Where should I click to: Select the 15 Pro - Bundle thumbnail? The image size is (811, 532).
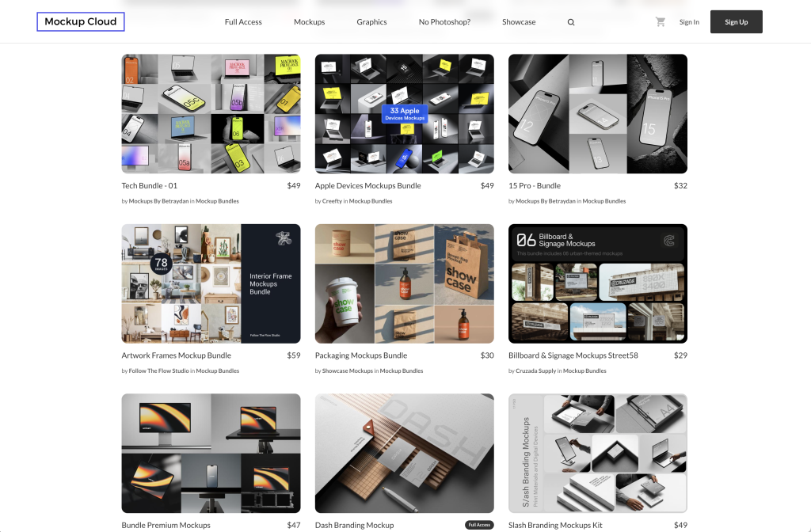(597, 113)
